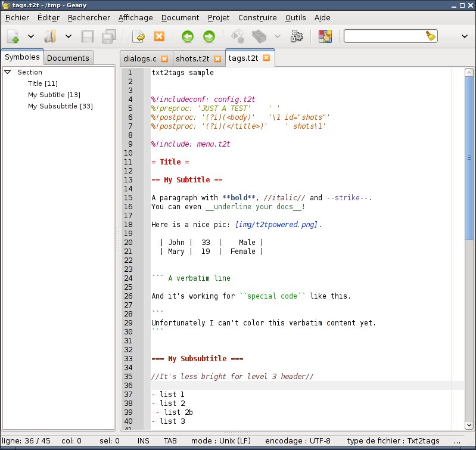Navigate back with green left arrow
The image size is (476, 450).
pos(188,36)
